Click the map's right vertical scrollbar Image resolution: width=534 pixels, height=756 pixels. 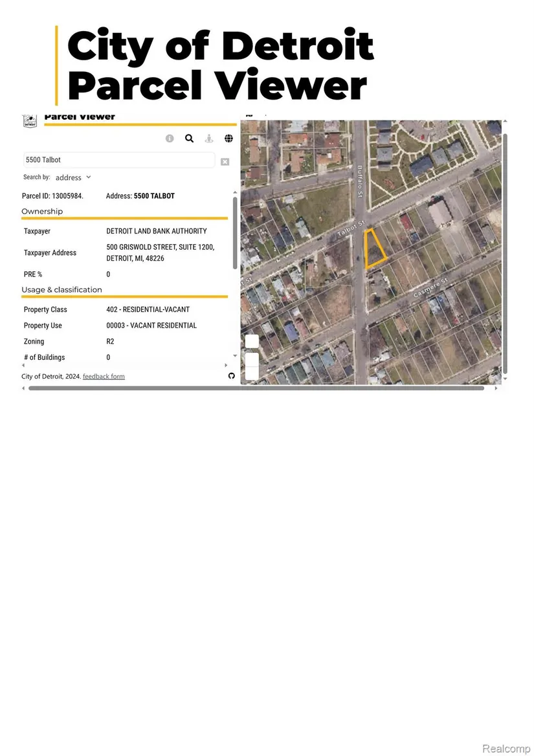(506, 252)
